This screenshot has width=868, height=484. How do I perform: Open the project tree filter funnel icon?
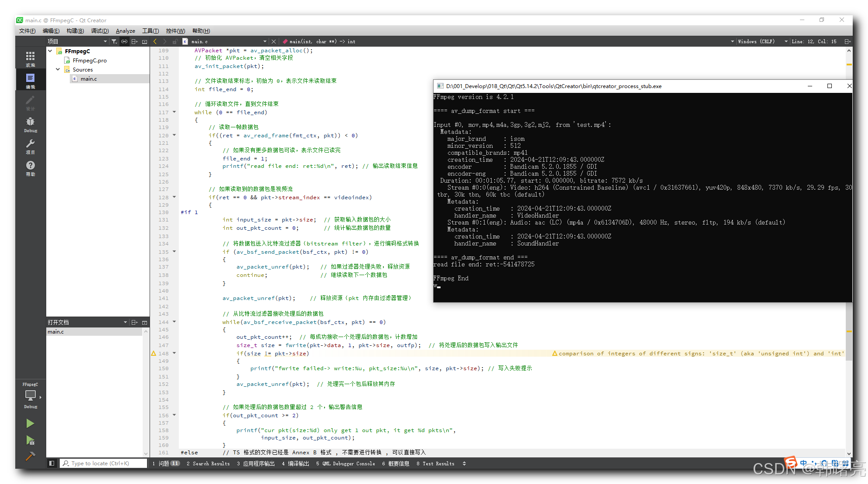(114, 41)
